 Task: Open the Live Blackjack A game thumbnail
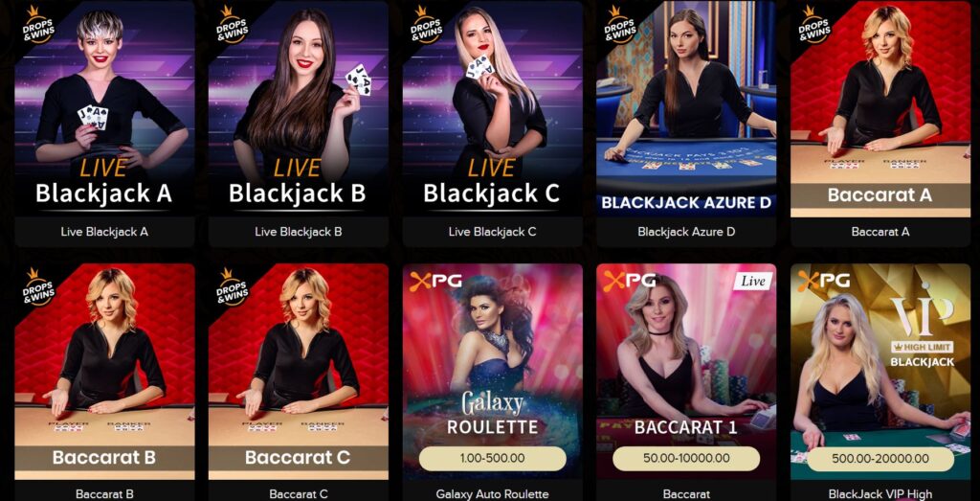click(x=104, y=109)
